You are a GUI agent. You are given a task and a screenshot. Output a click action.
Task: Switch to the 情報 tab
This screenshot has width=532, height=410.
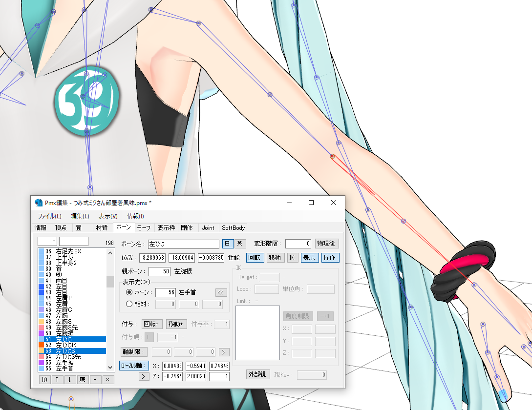tap(41, 227)
